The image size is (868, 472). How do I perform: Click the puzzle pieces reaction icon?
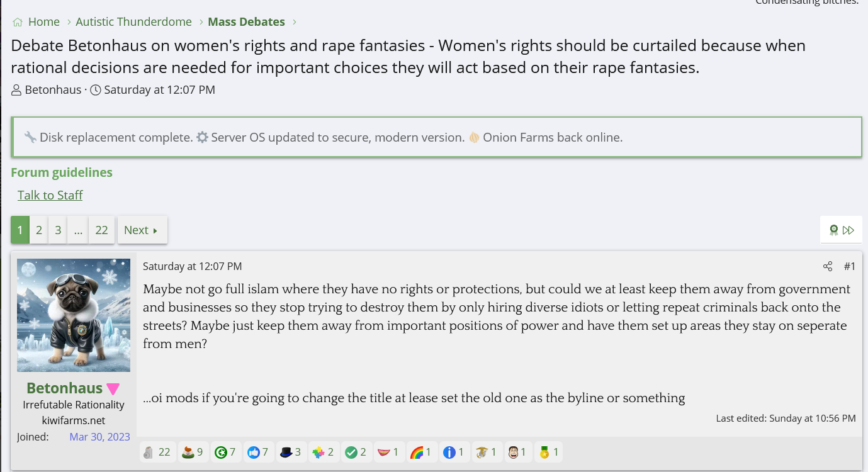point(319,452)
